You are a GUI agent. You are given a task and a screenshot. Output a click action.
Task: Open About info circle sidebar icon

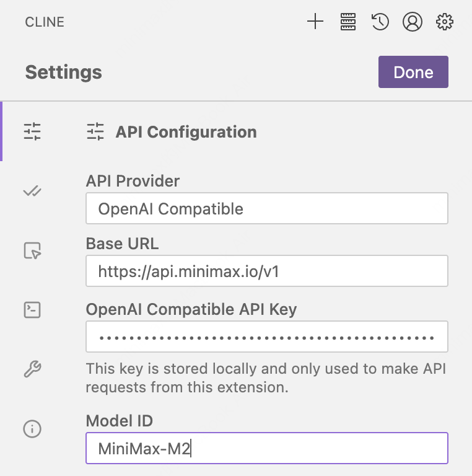tap(32, 429)
